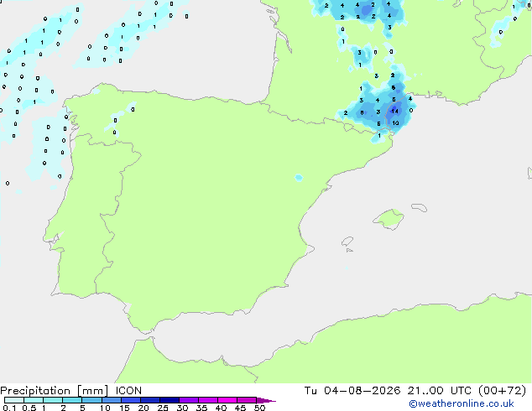Screen dimensions: 532x411
Task: Click the 0.1–0.5 mm legend color swatch
Action: click(x=14, y=400)
